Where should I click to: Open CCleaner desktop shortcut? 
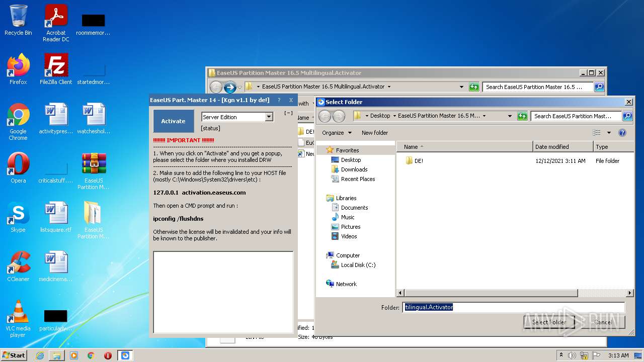click(x=18, y=266)
